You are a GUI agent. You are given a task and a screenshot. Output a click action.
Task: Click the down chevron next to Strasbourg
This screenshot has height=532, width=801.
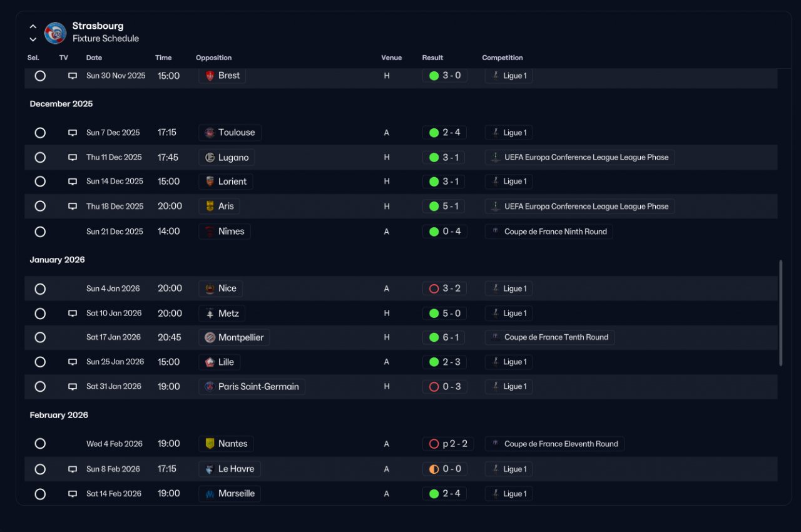[x=33, y=39]
